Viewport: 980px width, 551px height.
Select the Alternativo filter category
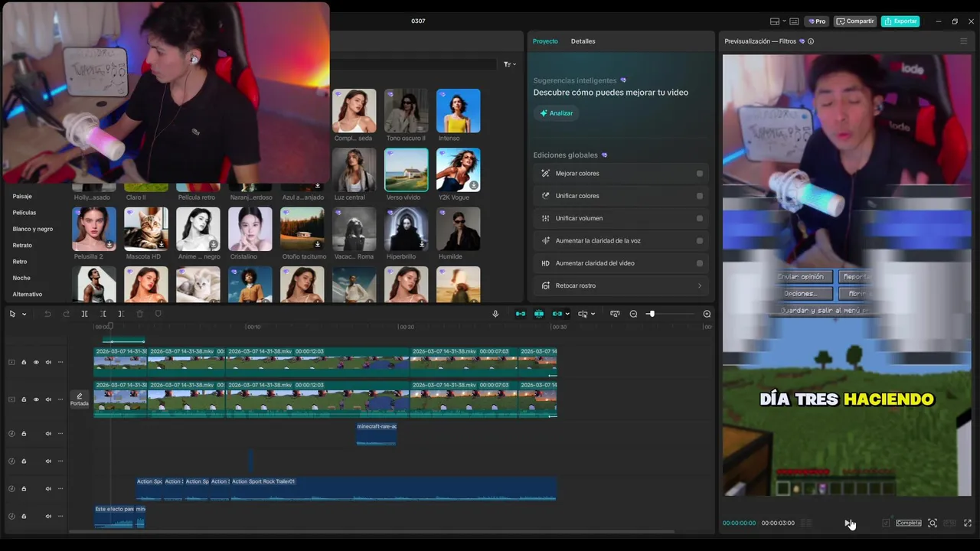[28, 295]
